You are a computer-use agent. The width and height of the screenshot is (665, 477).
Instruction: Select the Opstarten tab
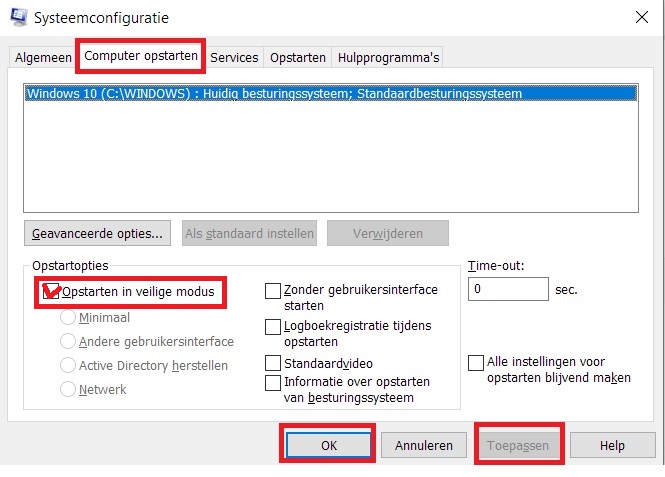point(298,58)
